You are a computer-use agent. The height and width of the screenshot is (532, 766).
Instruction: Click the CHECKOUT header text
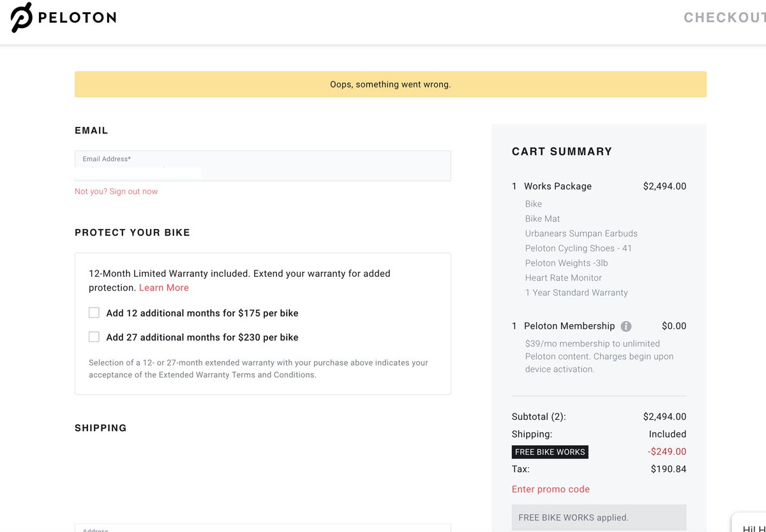pos(725,17)
